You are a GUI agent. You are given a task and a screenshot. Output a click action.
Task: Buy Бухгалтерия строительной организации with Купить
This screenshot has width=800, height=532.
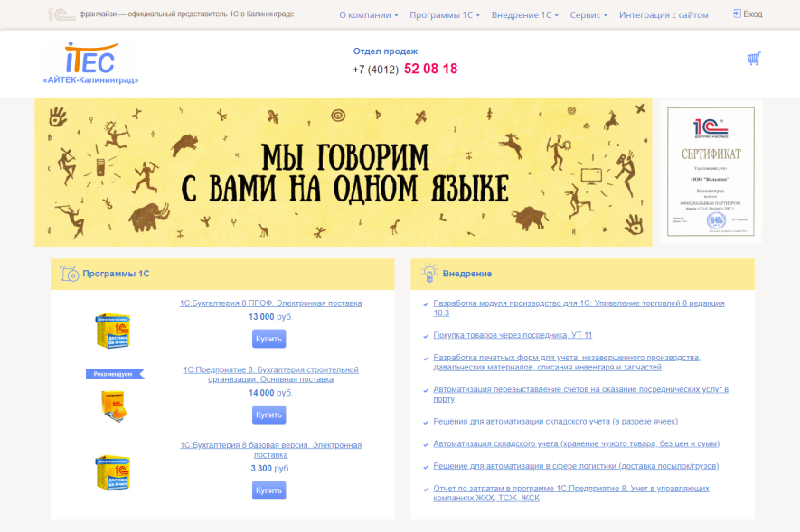[268, 415]
